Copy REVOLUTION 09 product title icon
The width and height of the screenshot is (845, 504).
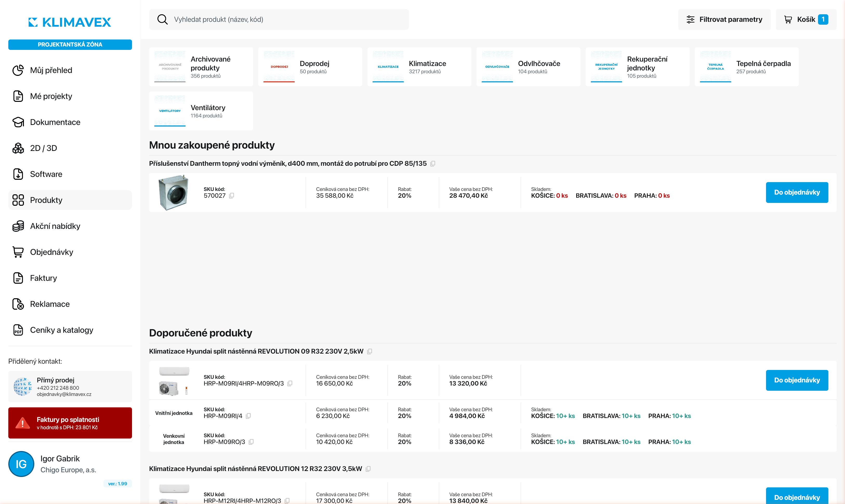point(369,352)
